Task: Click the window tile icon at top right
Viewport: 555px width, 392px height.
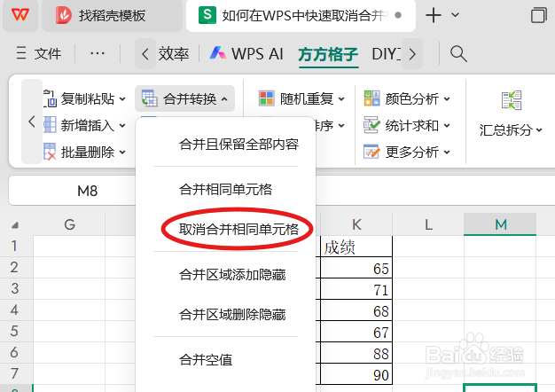Action: (538, 15)
